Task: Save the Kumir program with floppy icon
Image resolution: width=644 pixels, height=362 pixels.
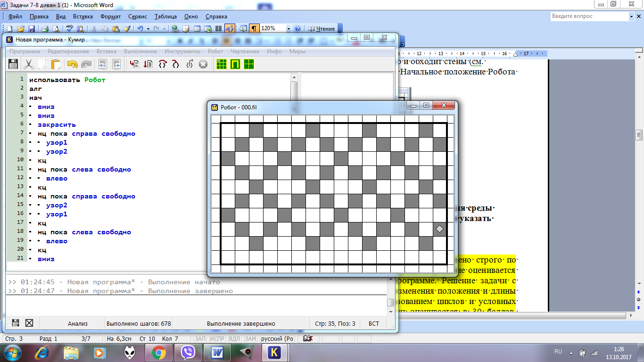Action: point(13,64)
